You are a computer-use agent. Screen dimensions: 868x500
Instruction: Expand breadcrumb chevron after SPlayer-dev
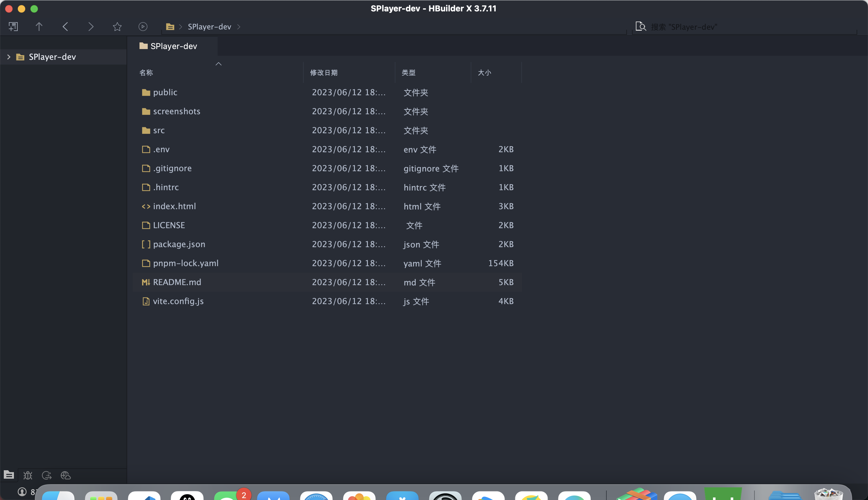pos(239,27)
